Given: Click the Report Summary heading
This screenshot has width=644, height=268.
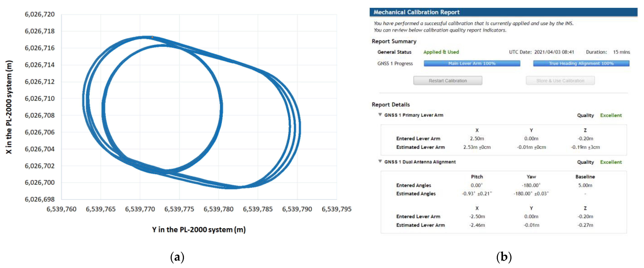Looking at the screenshot, I should tap(394, 41).
